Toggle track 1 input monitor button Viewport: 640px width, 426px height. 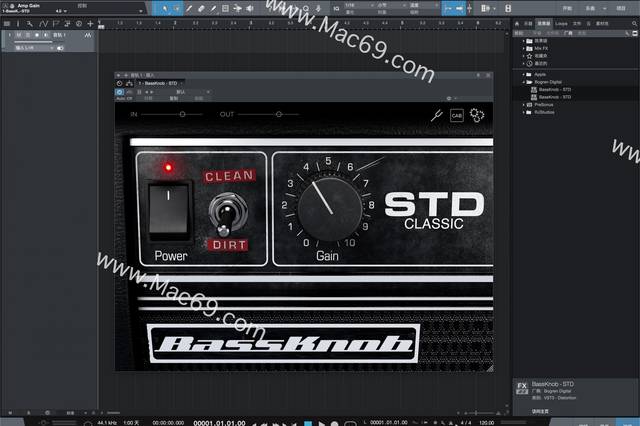pyautogui.click(x=46, y=35)
